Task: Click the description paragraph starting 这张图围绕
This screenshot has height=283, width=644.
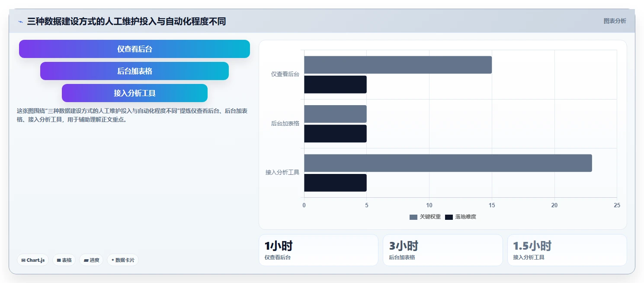Action: point(132,116)
